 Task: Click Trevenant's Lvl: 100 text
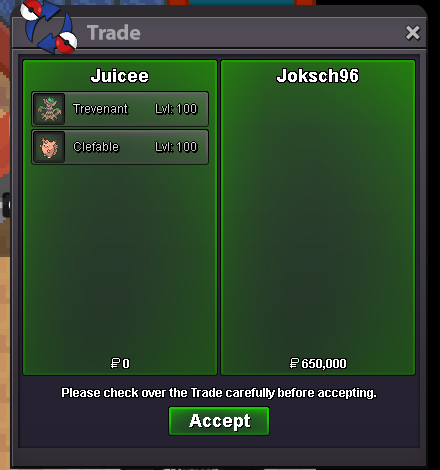point(176,109)
